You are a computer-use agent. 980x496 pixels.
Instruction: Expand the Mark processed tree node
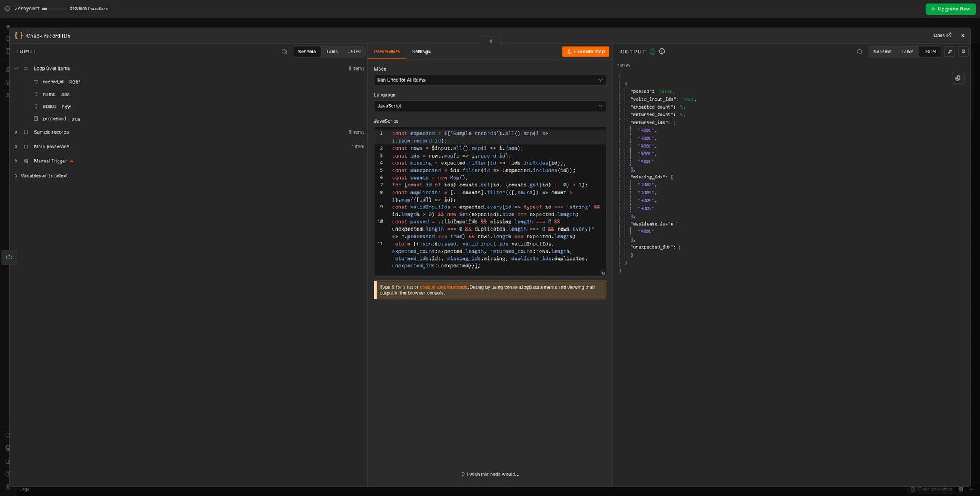tap(16, 147)
